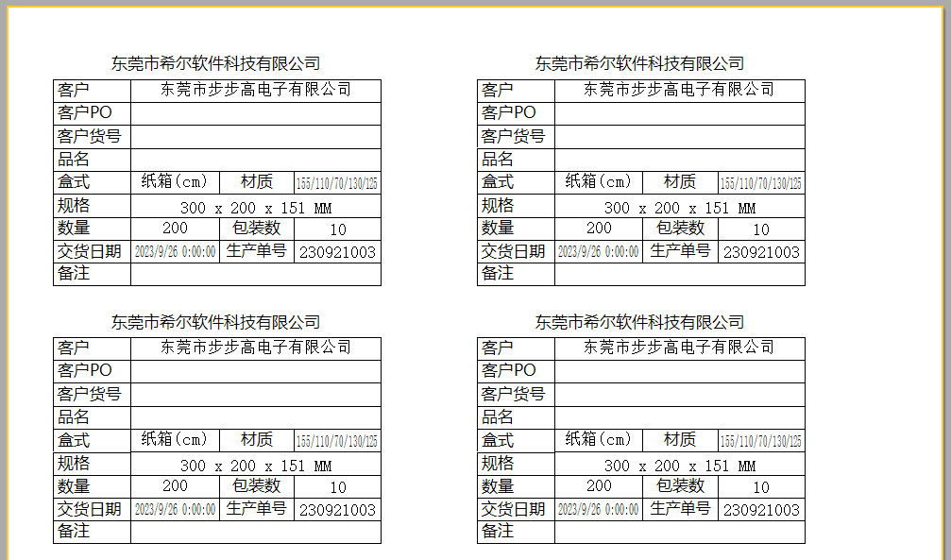Click order number 230921003 in bottom-right label
The height and width of the screenshot is (560, 951).
[x=761, y=510]
